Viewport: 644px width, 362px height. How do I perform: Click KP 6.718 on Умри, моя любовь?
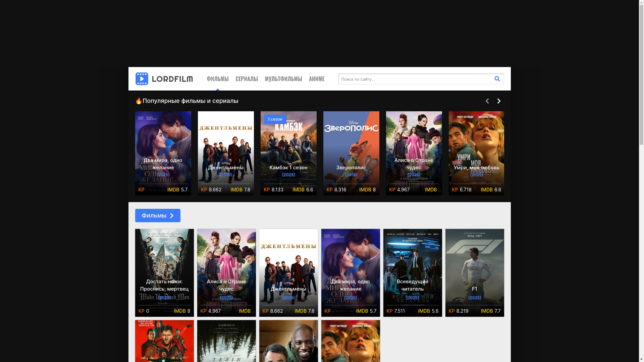click(x=462, y=190)
